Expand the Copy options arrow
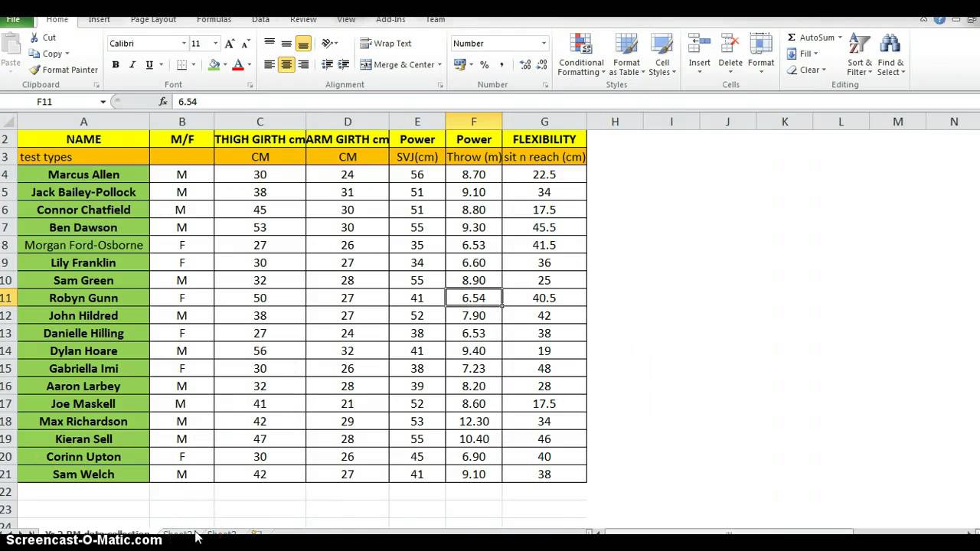The width and height of the screenshot is (980, 551). coord(67,54)
